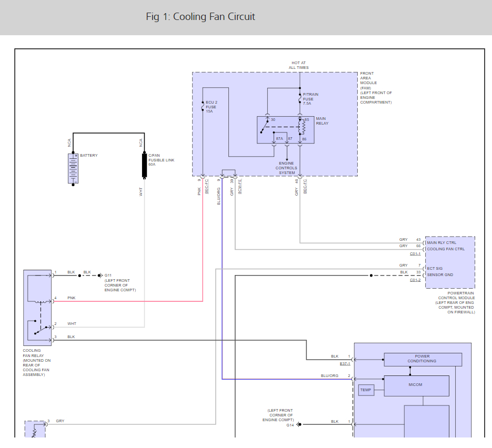
Task: Click the vertical BLU/ORG wire label under FAM
Action: point(219,196)
